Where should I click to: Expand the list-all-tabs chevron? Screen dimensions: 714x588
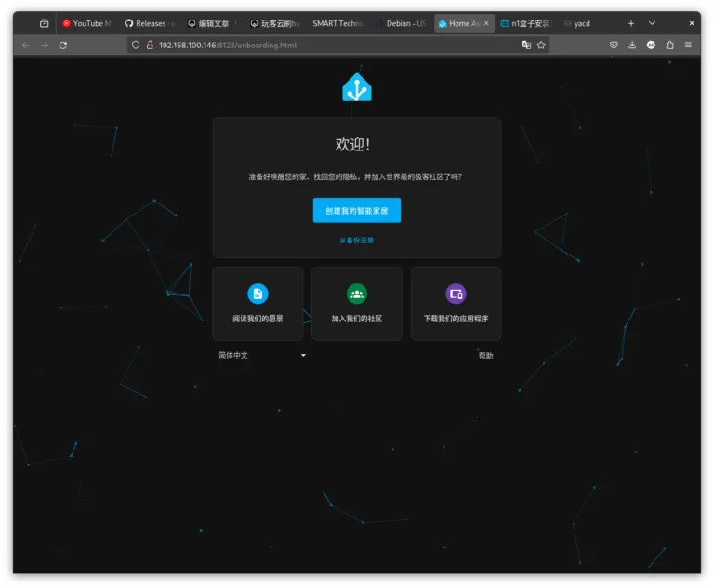pyautogui.click(x=652, y=23)
